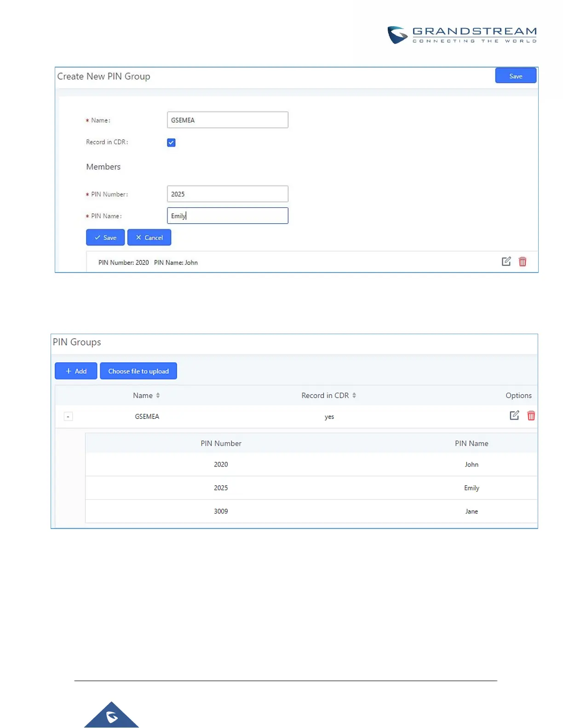The image size is (563, 728).
Task: Collapse the GSEMEA group row
Action: coord(68,416)
